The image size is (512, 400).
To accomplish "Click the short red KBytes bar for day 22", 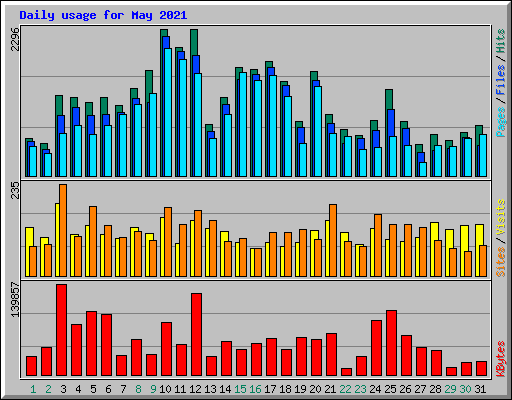I will 346,372.
